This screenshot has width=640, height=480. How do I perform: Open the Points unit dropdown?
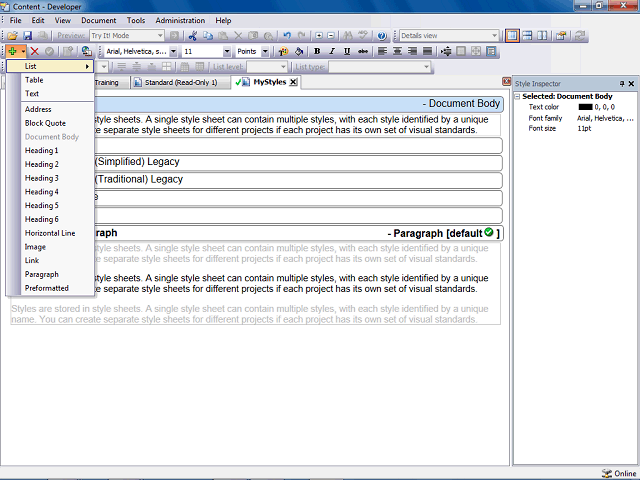(x=265, y=51)
